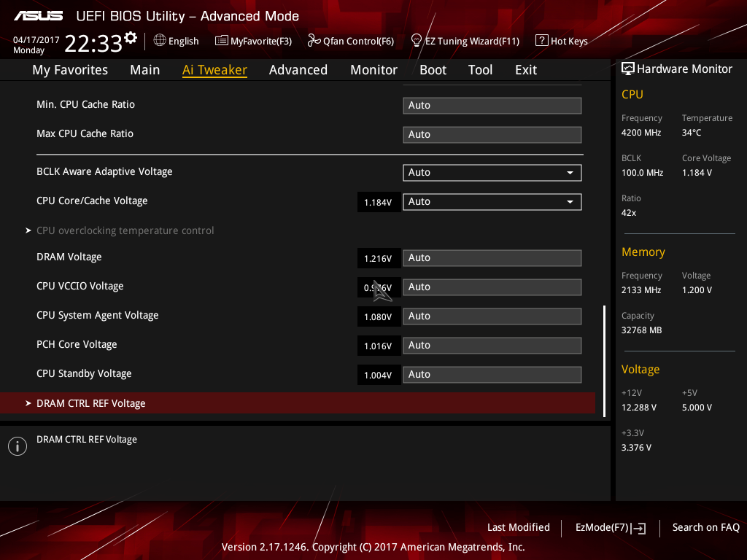747x560 pixels.
Task: Click the CPU System Agent Voltage label
Action: pyautogui.click(x=98, y=315)
